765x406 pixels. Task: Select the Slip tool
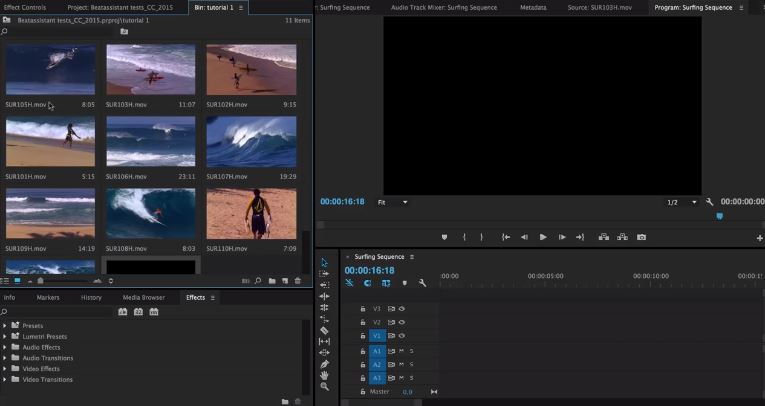point(324,342)
